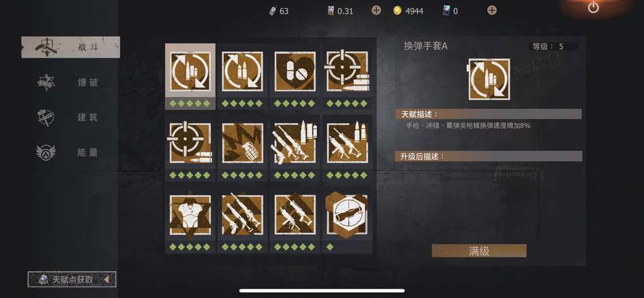The width and height of the screenshot is (644, 298).
Task: Select second reload gloves talent in top row
Action: [242, 71]
